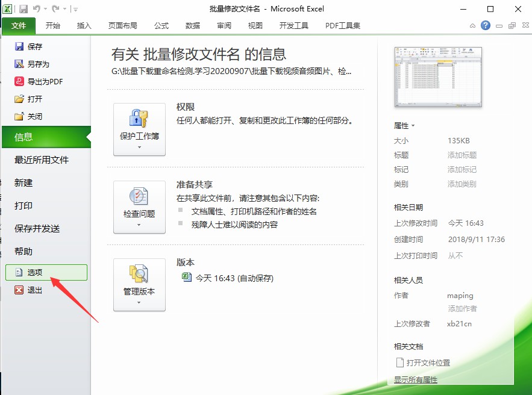This screenshot has width=532, height=395.
Task: Open 最近所用文件 list
Action: tap(42, 160)
